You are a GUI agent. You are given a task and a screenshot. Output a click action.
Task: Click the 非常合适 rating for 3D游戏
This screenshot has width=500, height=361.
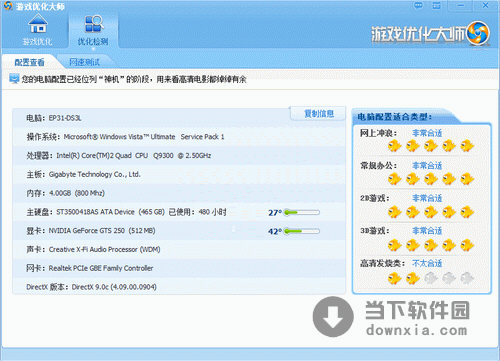427,230
